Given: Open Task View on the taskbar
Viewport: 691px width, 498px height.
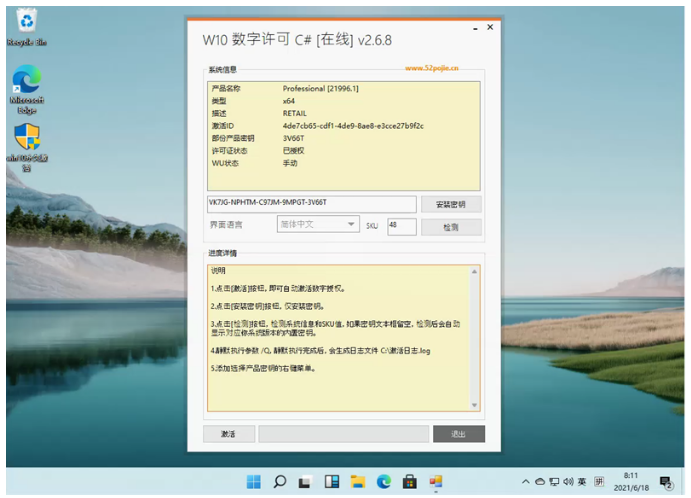Looking at the screenshot, I should coord(305,482).
